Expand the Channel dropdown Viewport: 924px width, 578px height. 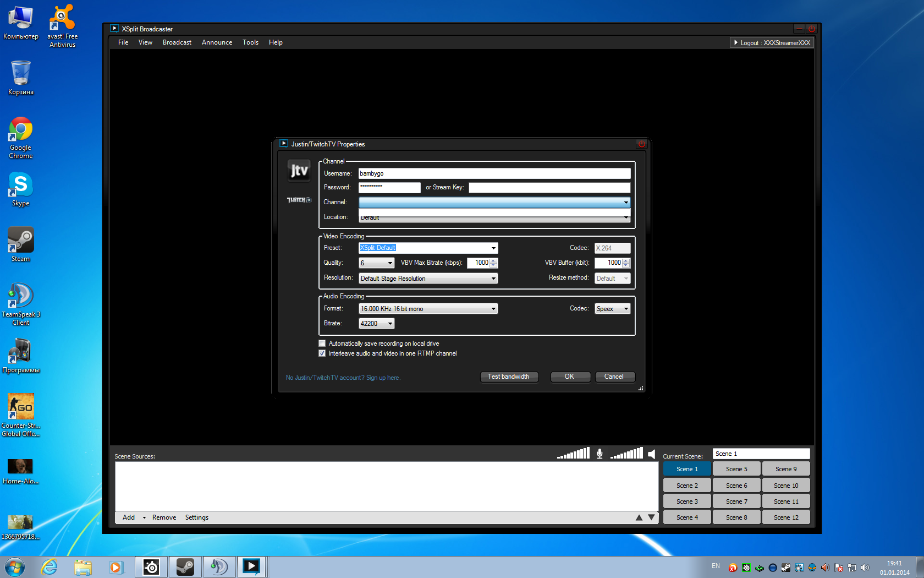point(626,203)
